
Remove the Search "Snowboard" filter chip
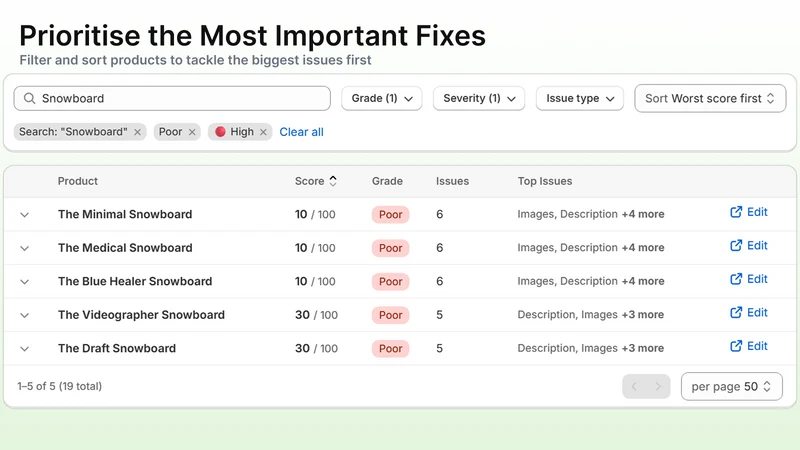[x=137, y=132]
